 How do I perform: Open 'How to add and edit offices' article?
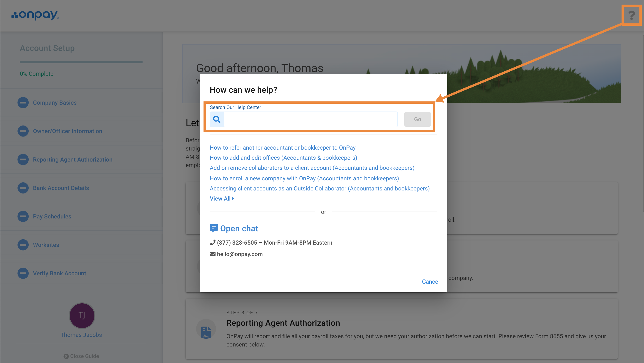click(x=283, y=158)
